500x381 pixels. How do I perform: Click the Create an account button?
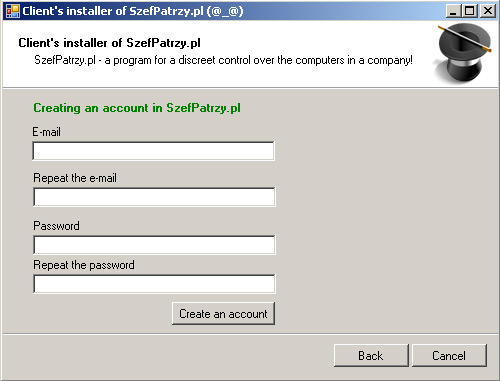223,313
